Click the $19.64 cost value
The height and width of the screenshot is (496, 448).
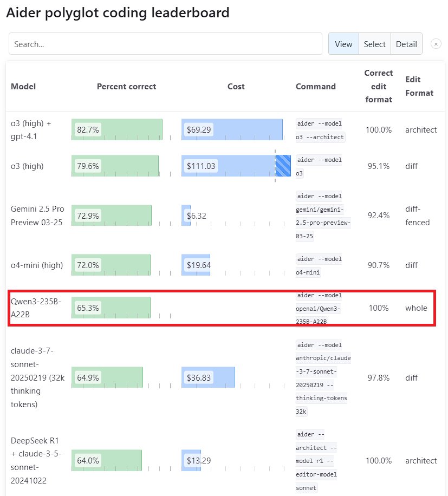199,265
